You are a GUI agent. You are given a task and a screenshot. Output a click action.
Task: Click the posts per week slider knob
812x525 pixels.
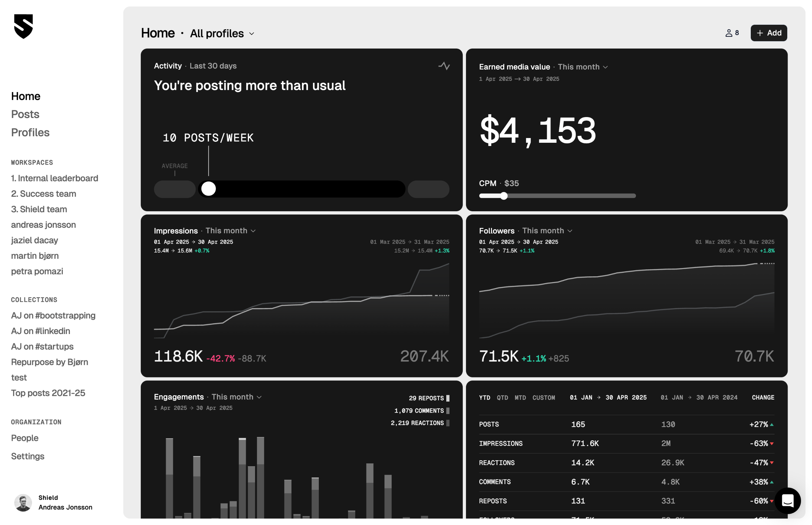209,189
